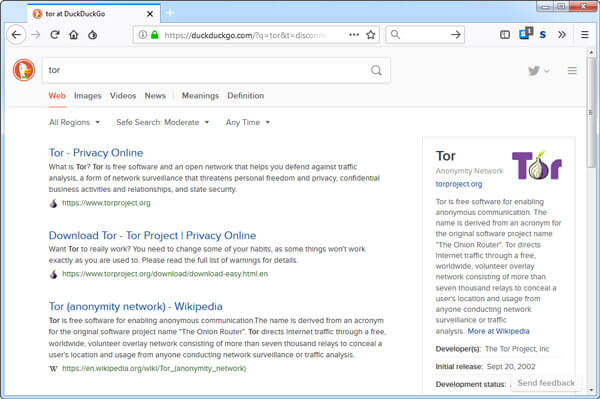Open Tor (anonymity network) - Wikipedia result
Screen dimensions: 600x399
135,306
